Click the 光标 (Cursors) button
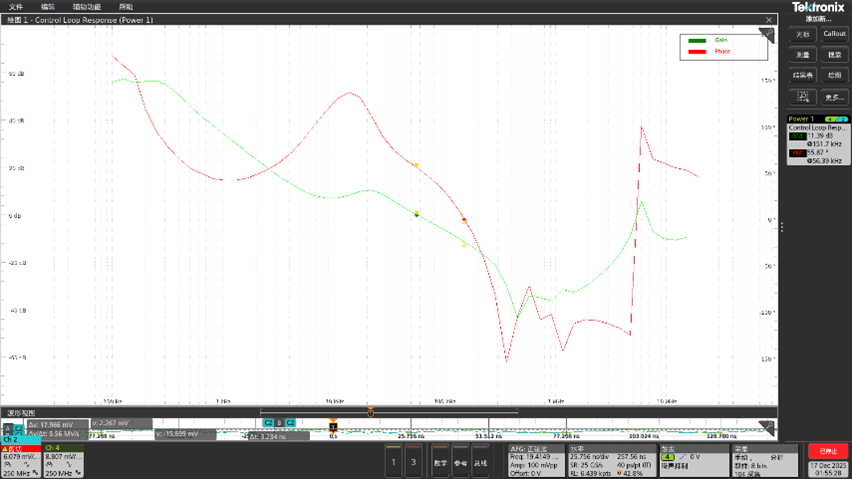 click(x=803, y=34)
